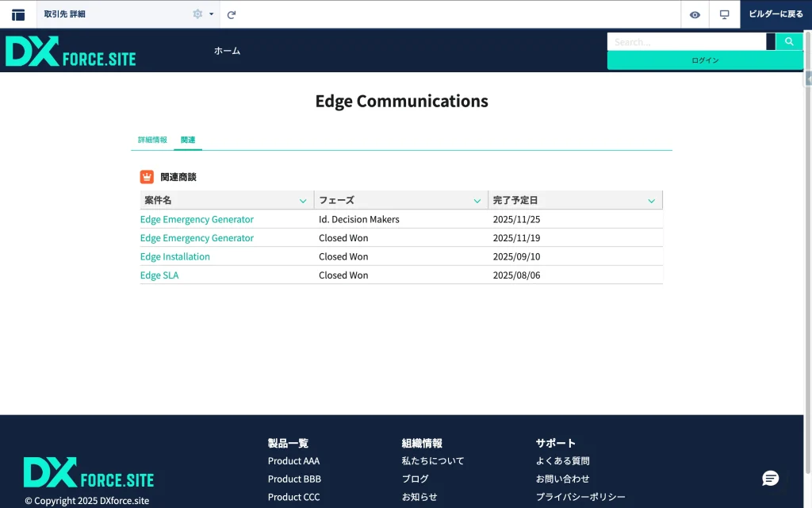Open the page structure panel icon

(x=17, y=14)
